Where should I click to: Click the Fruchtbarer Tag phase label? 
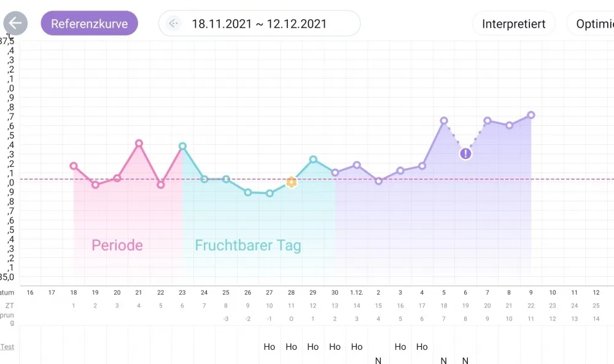[248, 246]
